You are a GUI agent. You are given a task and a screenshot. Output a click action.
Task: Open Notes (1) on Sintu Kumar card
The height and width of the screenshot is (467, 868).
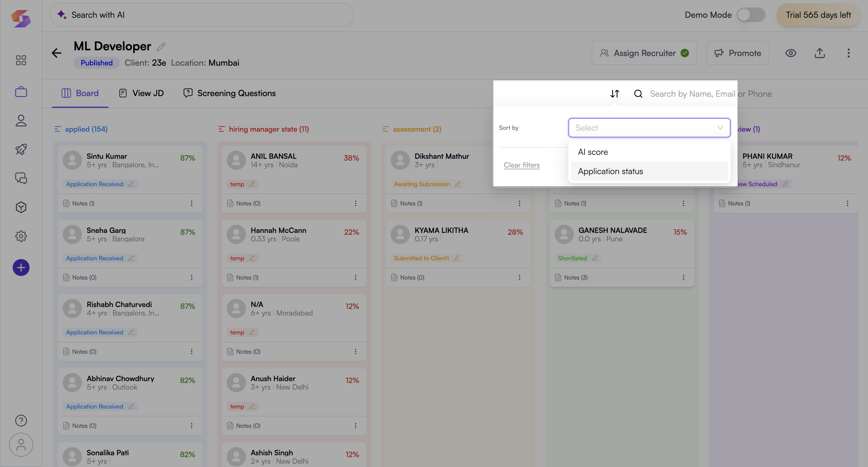click(79, 203)
